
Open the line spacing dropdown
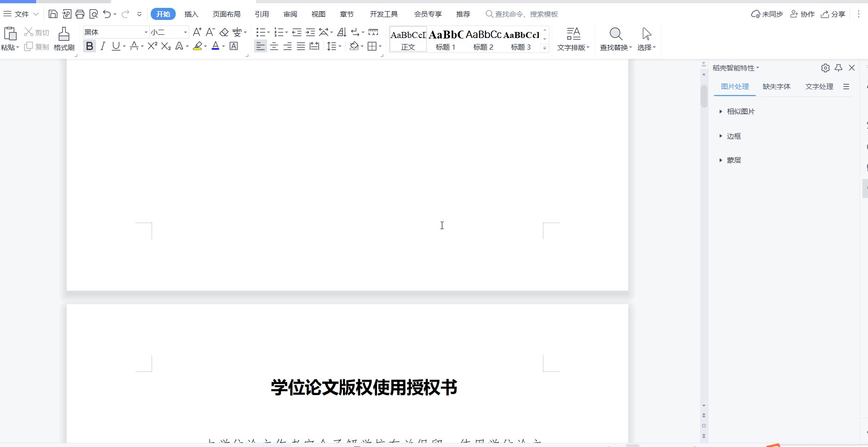coord(340,46)
